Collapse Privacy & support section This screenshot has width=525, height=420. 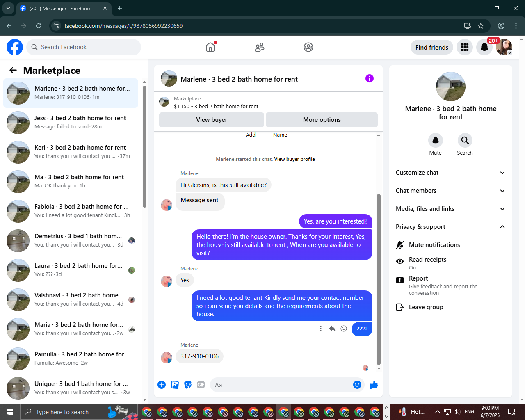coord(450,227)
